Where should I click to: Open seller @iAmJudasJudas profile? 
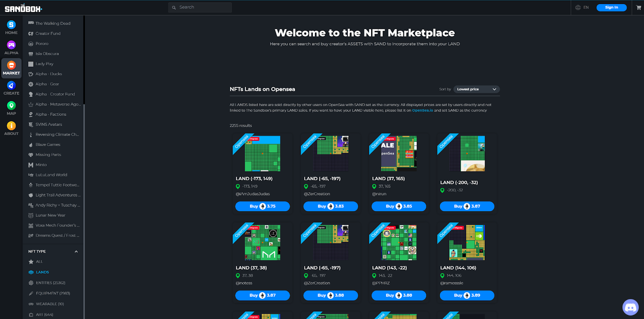(x=253, y=194)
